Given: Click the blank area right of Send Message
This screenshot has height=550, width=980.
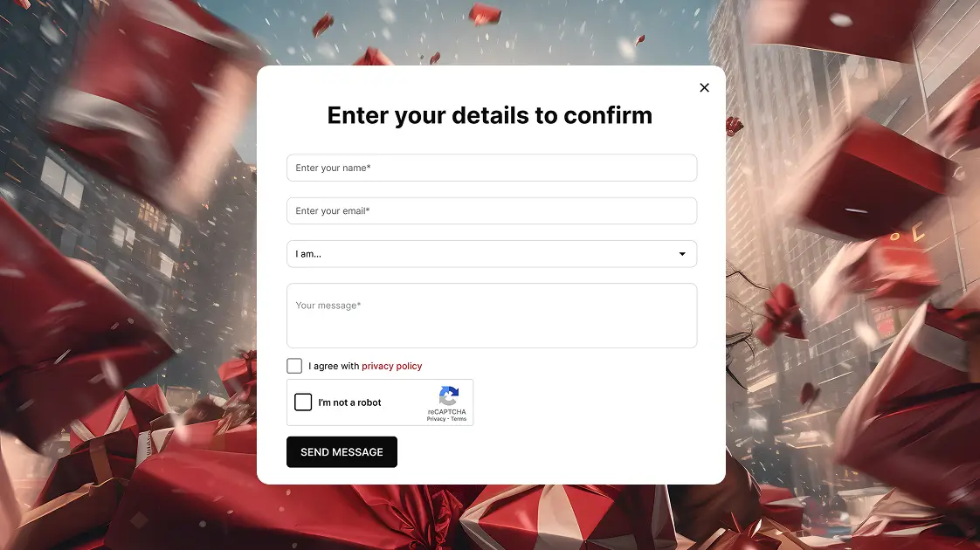Looking at the screenshot, I should pos(559,452).
